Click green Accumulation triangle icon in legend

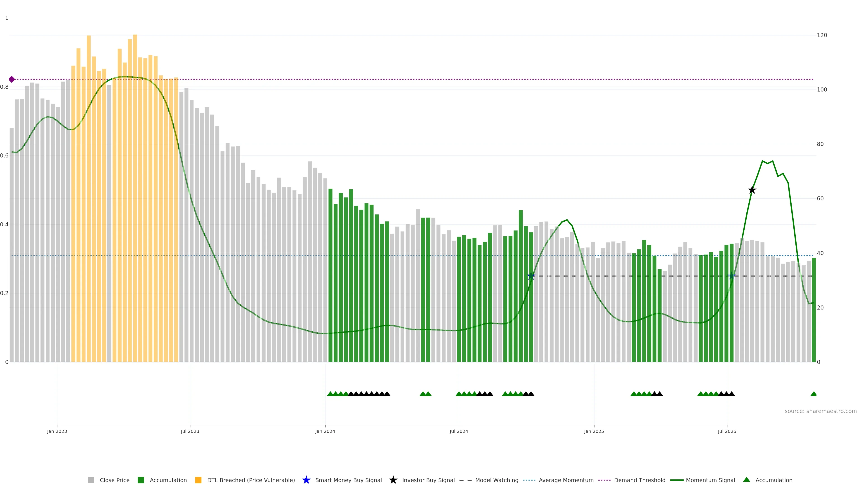point(746,480)
